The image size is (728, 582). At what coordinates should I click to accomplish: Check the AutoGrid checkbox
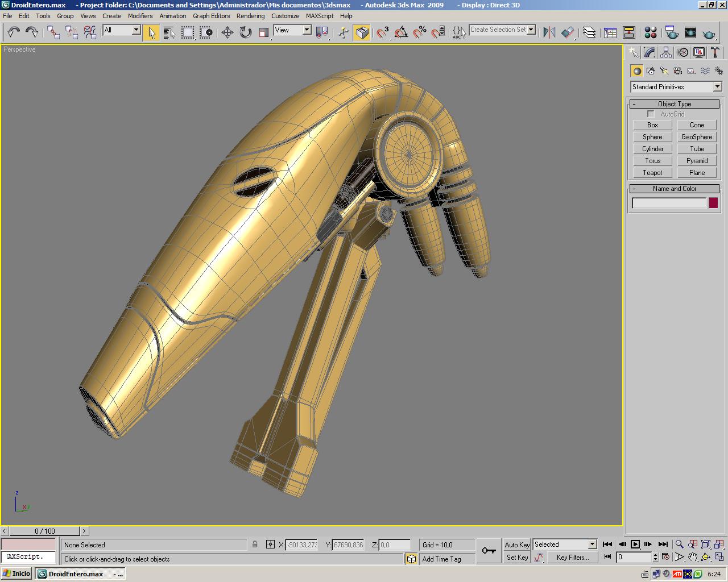tap(651, 114)
